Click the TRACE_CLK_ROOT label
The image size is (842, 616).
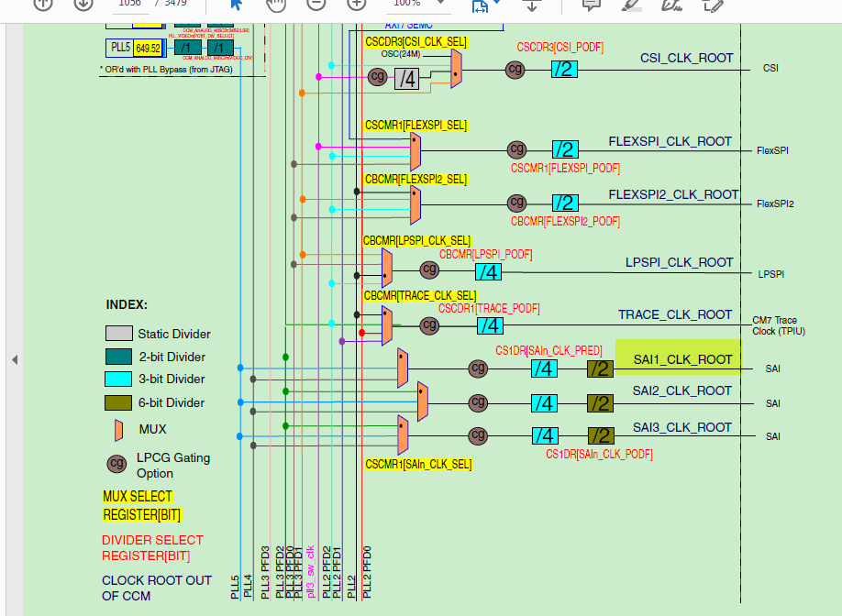(x=675, y=314)
